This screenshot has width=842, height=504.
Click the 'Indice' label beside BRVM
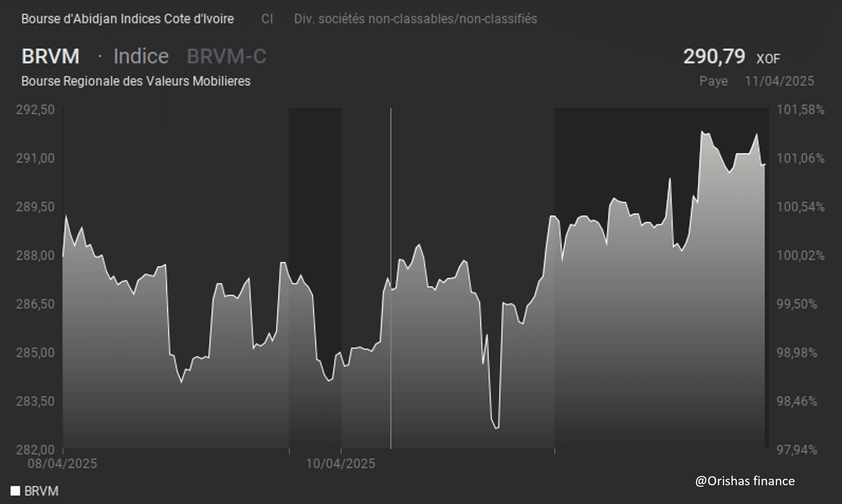pyautogui.click(x=141, y=56)
